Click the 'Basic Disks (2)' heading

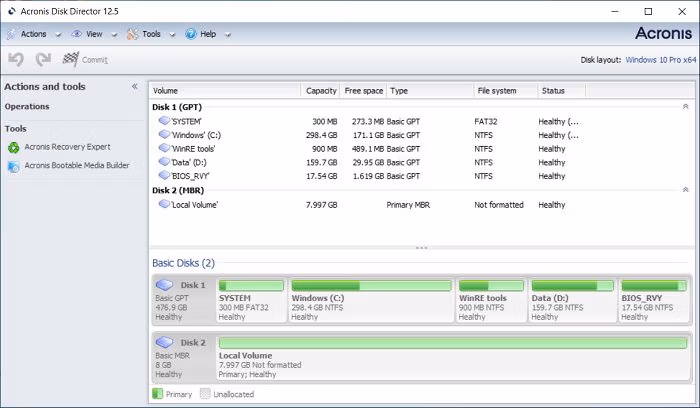click(183, 263)
